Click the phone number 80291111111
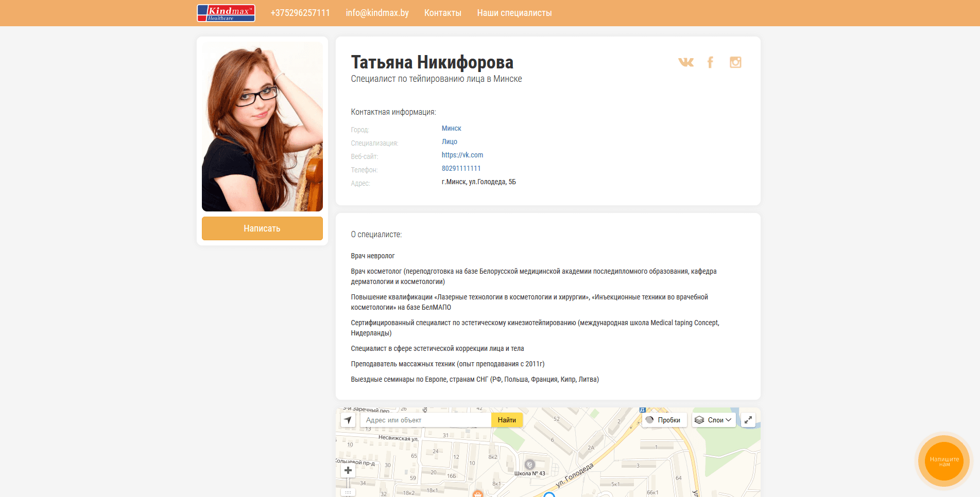 pos(461,168)
